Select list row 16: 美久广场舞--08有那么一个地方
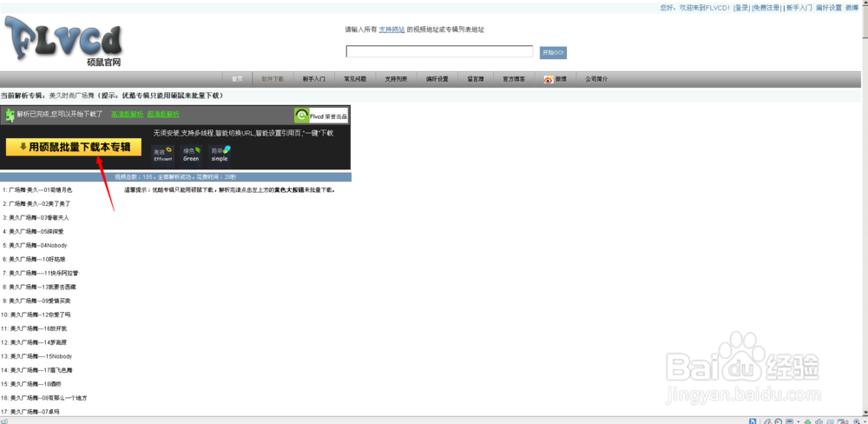Screen dimensions: 868x424 tap(44, 398)
